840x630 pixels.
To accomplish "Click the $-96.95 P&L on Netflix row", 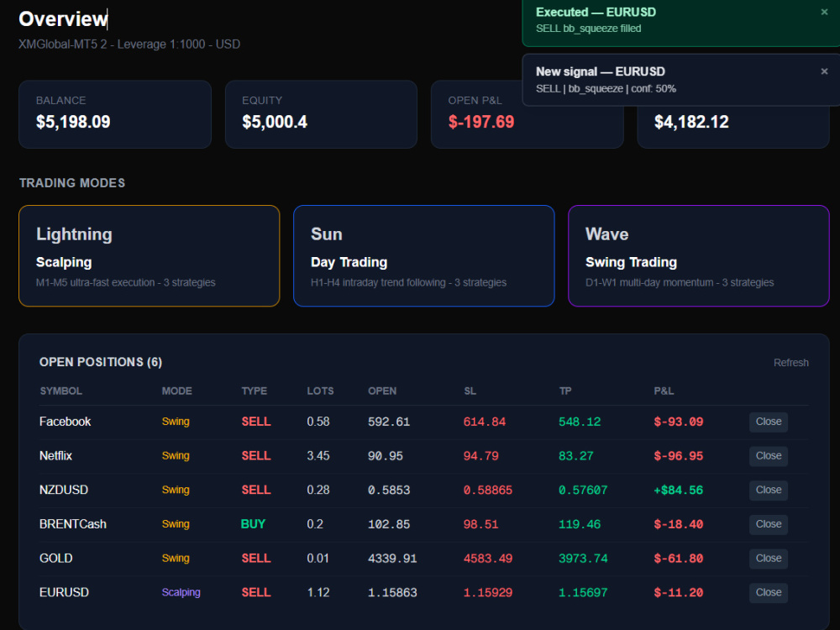I will point(678,456).
